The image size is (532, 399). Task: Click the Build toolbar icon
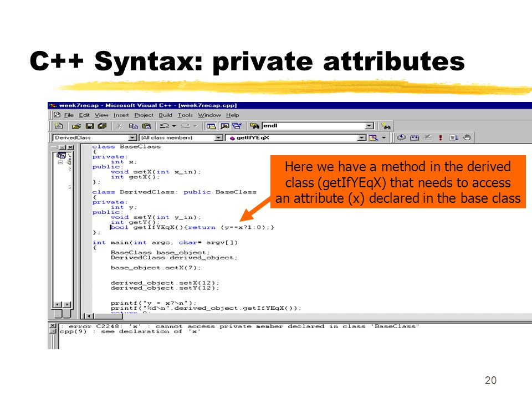pyautogui.click(x=415, y=137)
